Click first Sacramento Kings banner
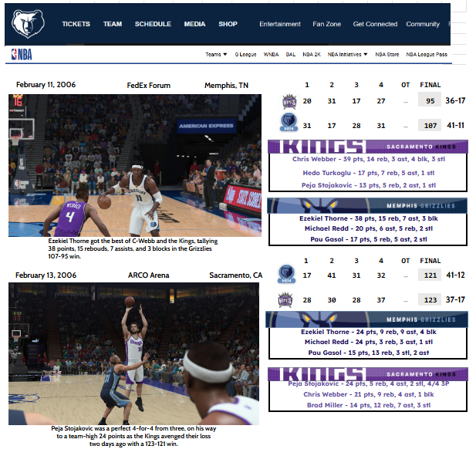This screenshot has width=476, height=456. click(368, 147)
